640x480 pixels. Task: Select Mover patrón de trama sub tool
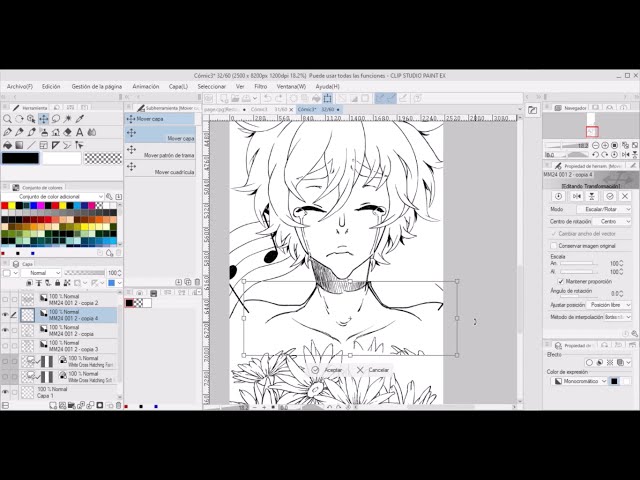point(160,151)
